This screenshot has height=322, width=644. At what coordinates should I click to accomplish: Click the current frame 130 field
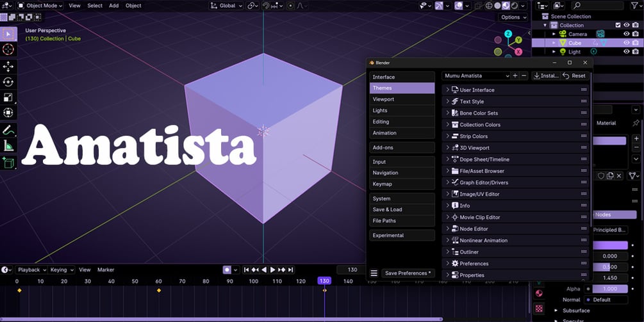click(x=352, y=270)
